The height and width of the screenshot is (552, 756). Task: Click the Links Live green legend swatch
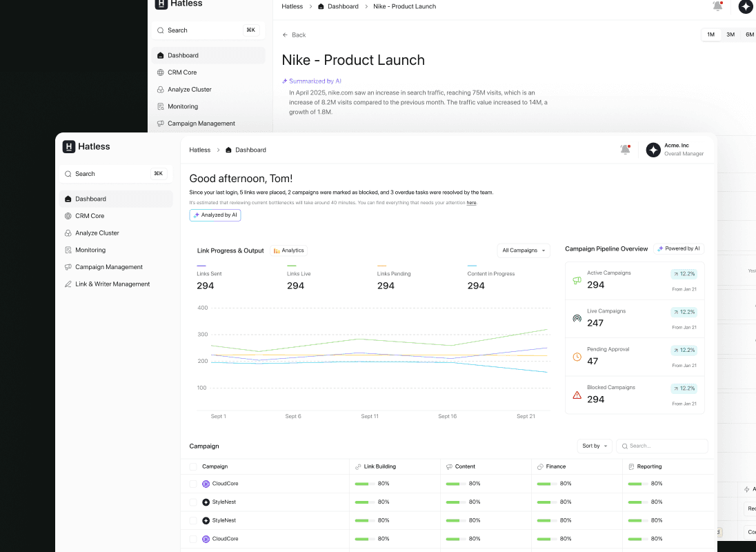pyautogui.click(x=291, y=266)
